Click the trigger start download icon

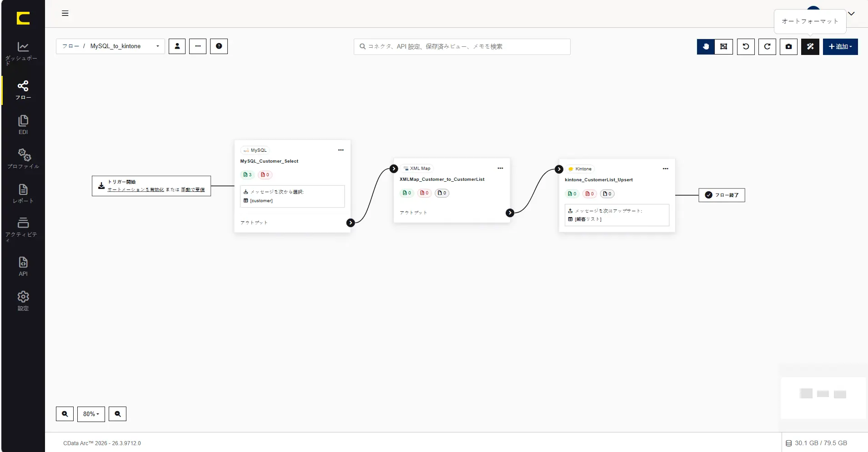(101, 186)
